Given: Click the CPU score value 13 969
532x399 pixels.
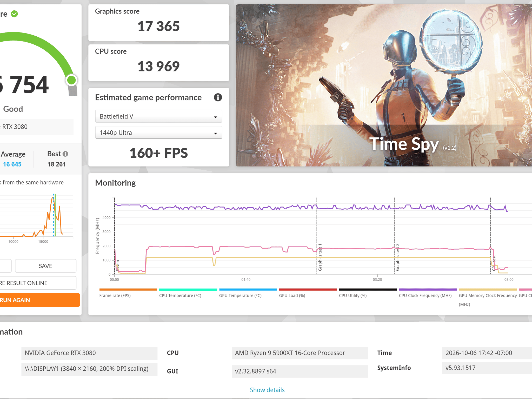Looking at the screenshot, I should coord(158,66).
